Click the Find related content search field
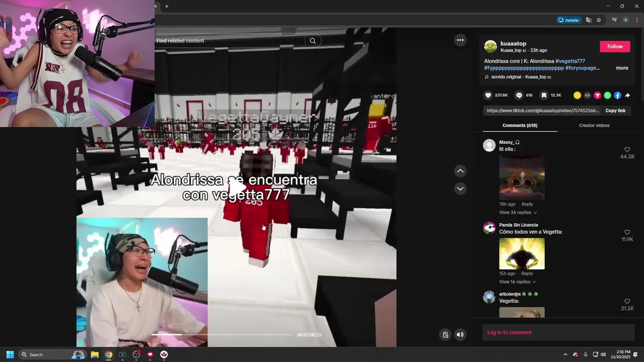The width and height of the screenshot is (644, 362). click(x=230, y=41)
